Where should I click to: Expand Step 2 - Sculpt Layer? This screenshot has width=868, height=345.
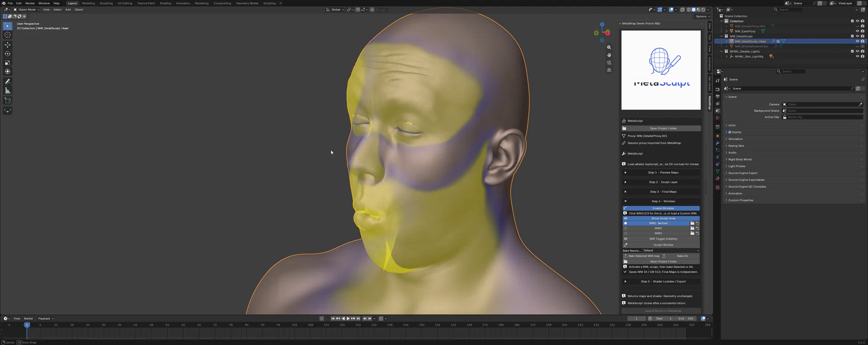pyautogui.click(x=661, y=182)
